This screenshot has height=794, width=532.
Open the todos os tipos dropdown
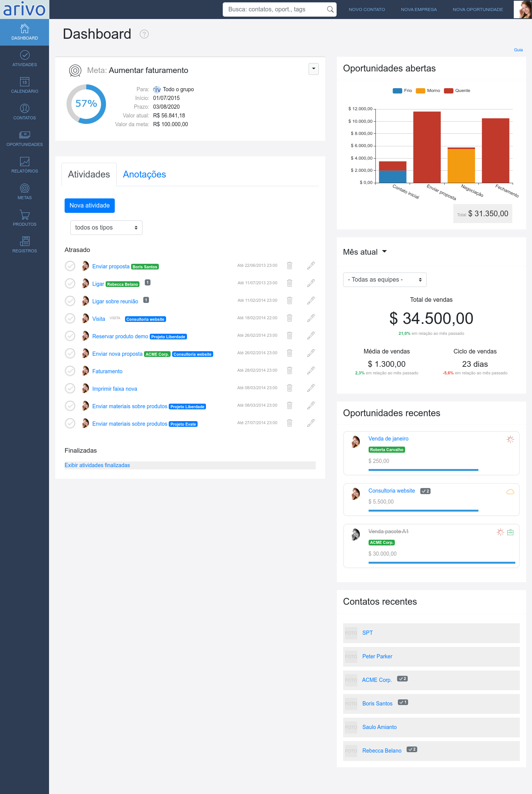[x=106, y=228]
